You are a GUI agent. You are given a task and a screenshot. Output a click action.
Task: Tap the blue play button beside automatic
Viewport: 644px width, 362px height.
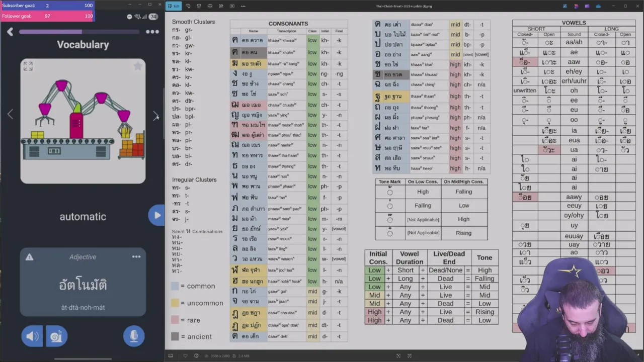click(156, 215)
